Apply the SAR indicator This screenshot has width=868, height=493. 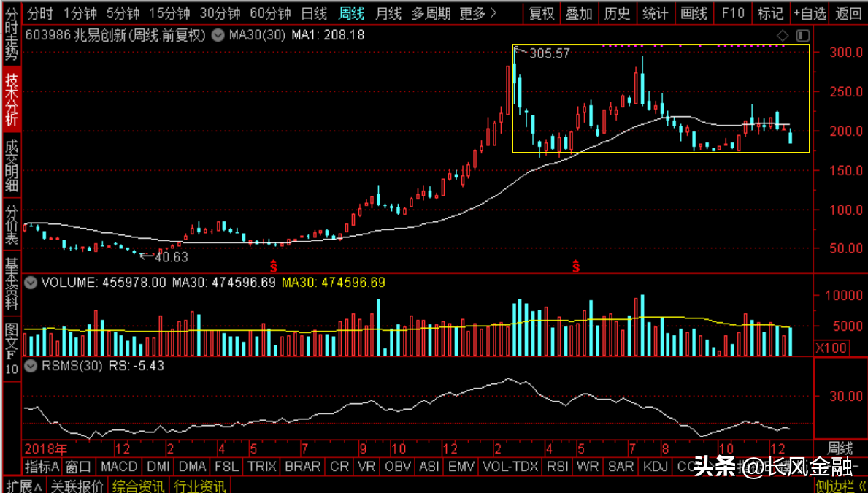(622, 467)
